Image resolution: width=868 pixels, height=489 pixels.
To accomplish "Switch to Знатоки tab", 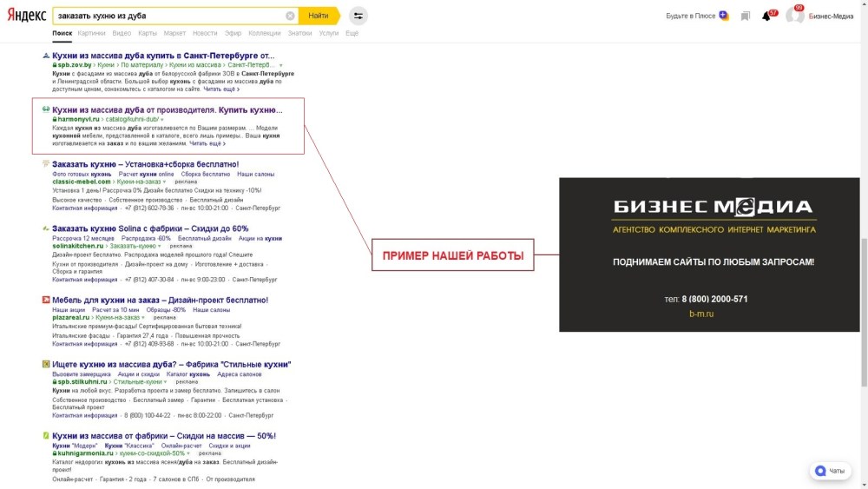I will pos(300,33).
